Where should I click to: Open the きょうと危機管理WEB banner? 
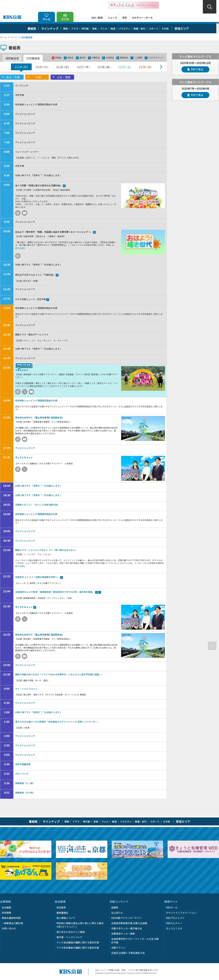tap(193, 849)
